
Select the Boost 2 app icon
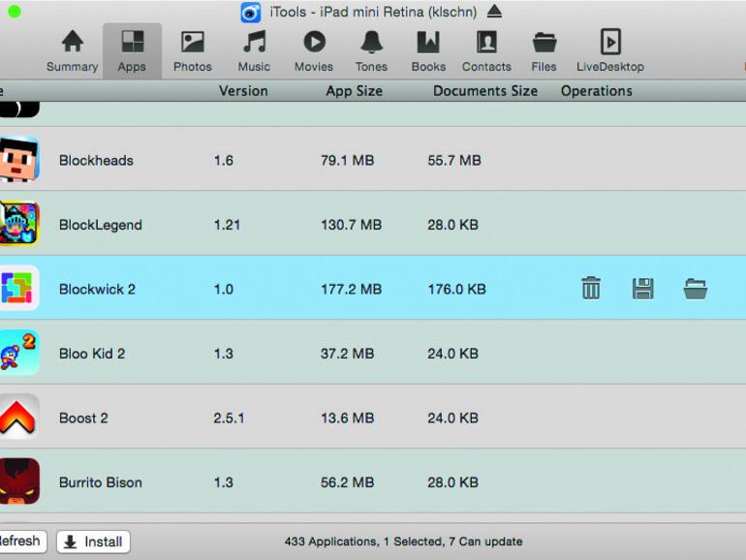pyautogui.click(x=19, y=417)
